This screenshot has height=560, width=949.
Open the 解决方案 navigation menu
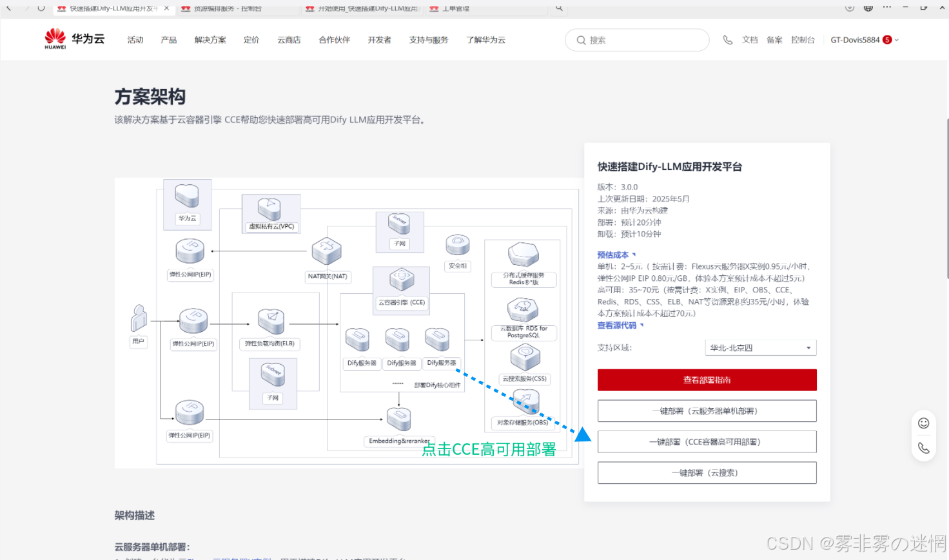tap(210, 40)
